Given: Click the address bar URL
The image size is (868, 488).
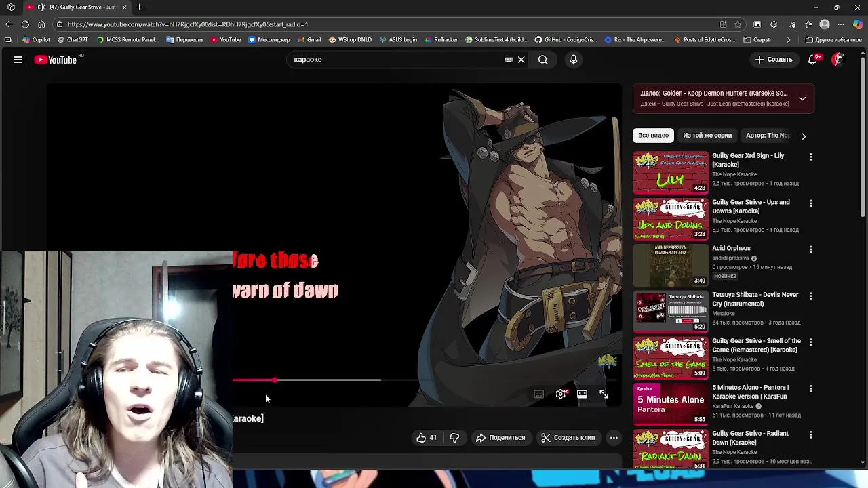Looking at the screenshot, I should coord(188,24).
